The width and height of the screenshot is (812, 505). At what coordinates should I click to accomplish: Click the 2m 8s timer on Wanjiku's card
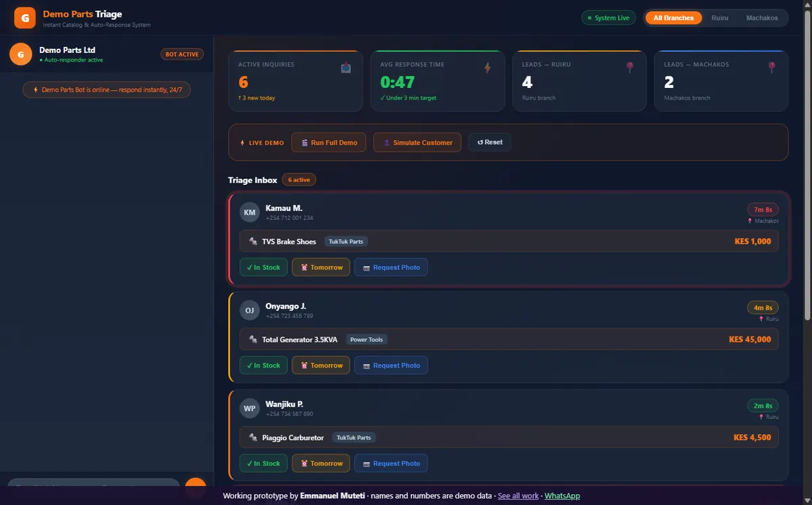pyautogui.click(x=763, y=406)
